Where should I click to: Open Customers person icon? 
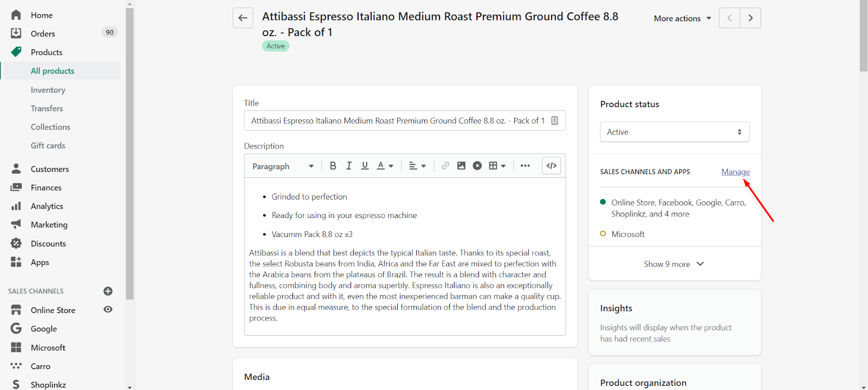click(16, 169)
